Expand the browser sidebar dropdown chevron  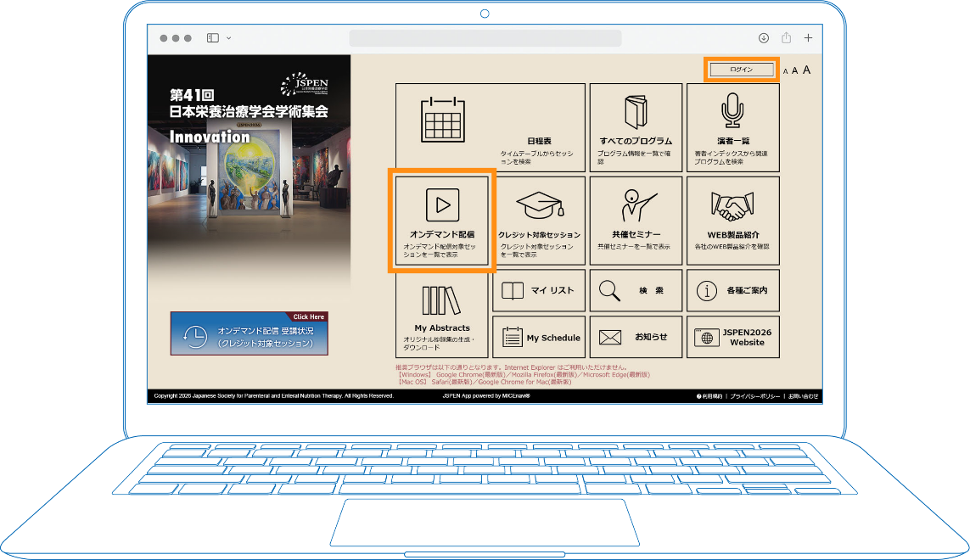click(228, 38)
